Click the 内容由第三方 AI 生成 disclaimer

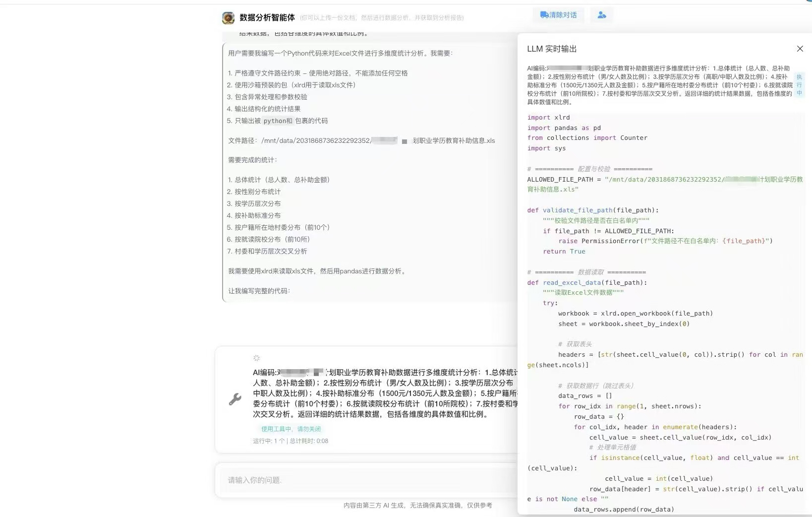tap(417, 505)
